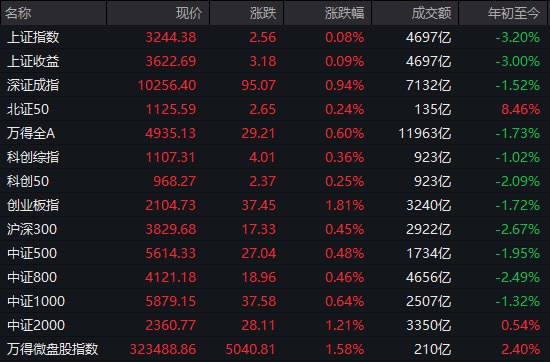Select the 深证成指 row
550x362 pixels.
275,85
